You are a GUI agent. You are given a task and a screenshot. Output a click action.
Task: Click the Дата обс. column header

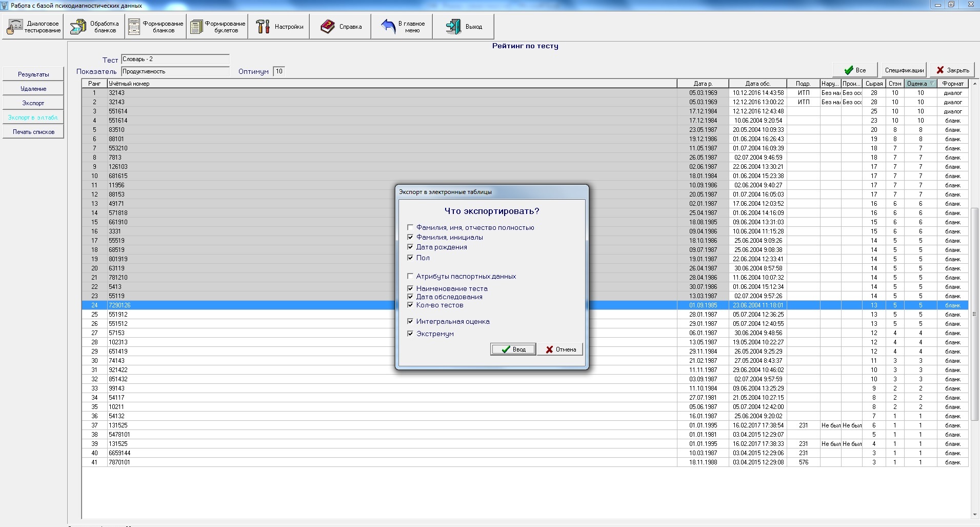[757, 84]
